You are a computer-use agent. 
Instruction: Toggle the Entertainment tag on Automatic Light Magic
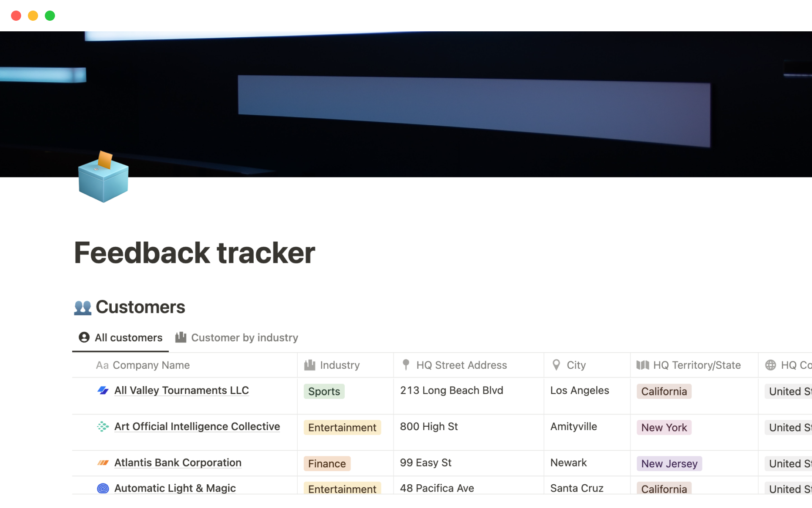click(341, 488)
